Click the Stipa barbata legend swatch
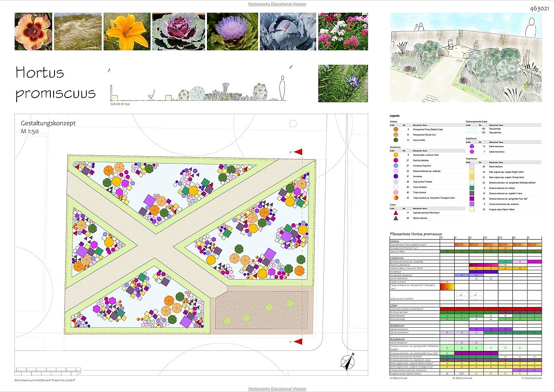 point(472,129)
